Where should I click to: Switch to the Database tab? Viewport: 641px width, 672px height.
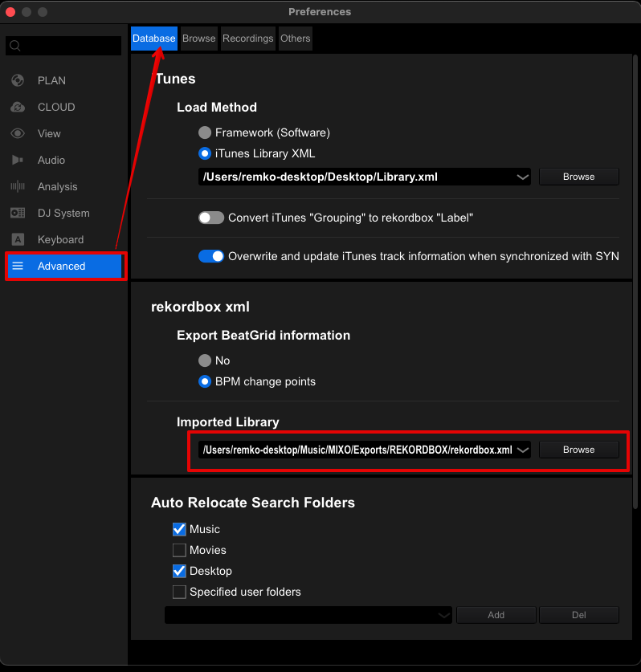click(x=154, y=39)
